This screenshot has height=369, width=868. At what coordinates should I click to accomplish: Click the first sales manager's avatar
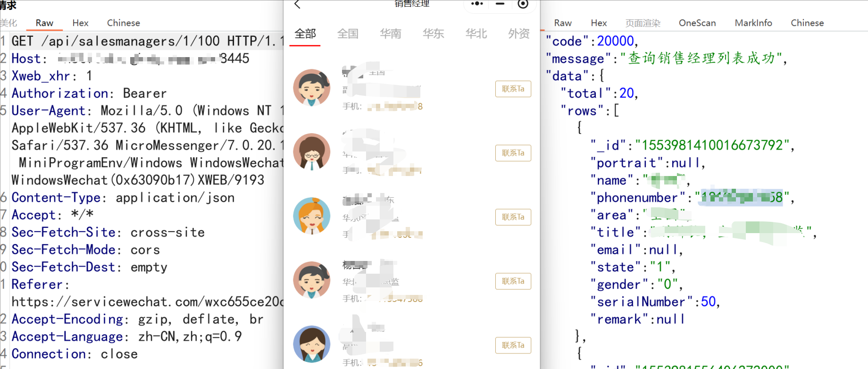click(311, 88)
